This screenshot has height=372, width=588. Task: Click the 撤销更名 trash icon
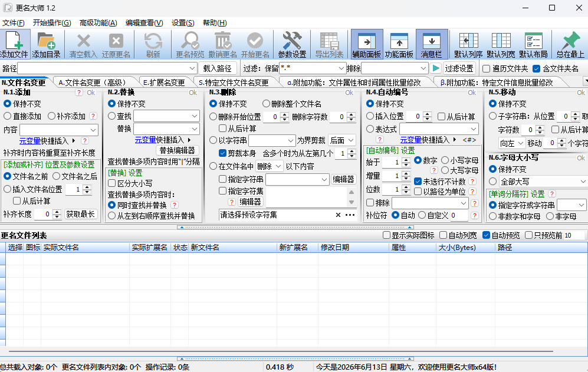pyautogui.click(x=223, y=44)
